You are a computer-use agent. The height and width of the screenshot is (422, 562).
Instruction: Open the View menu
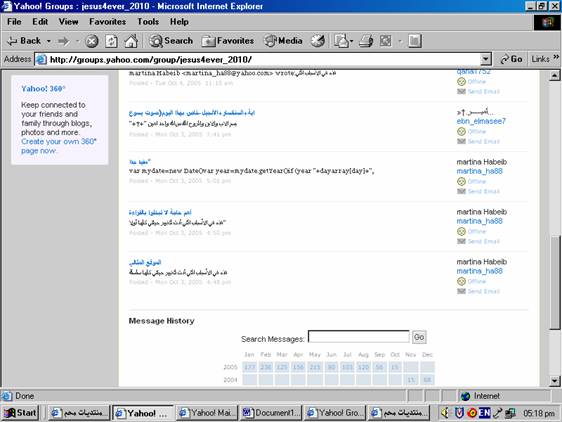tap(68, 22)
